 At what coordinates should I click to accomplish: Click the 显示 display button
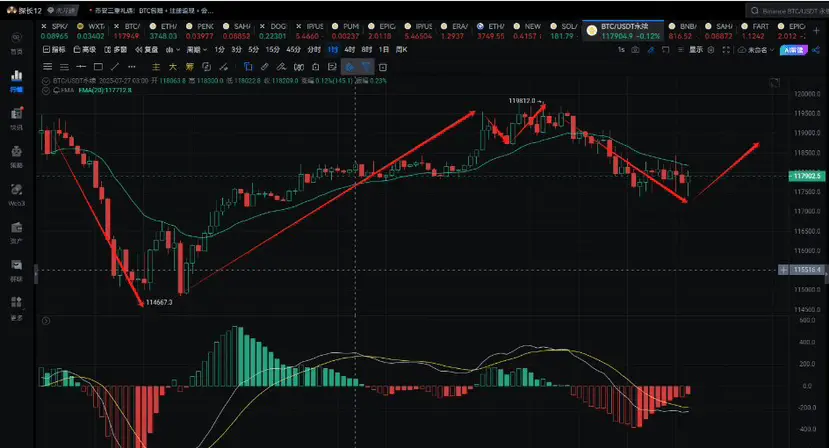[x=696, y=50]
